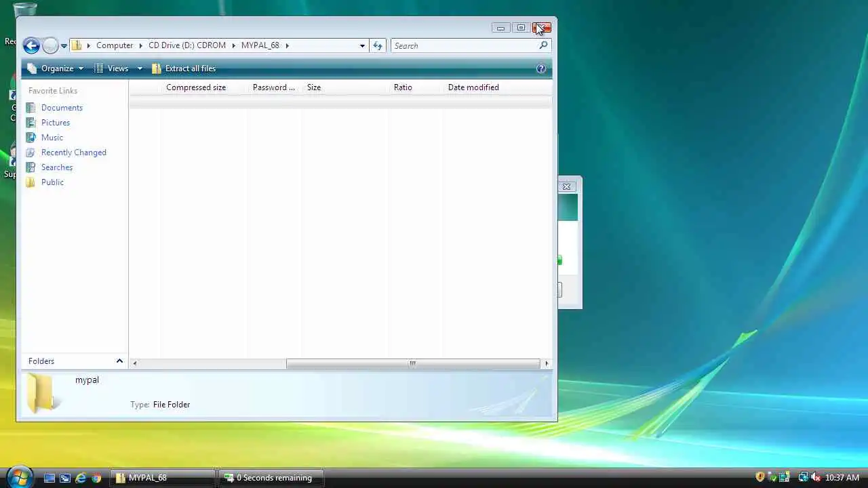Click the MYPAL_68 breadcrumb segment
This screenshot has height=488, width=868.
point(260,45)
